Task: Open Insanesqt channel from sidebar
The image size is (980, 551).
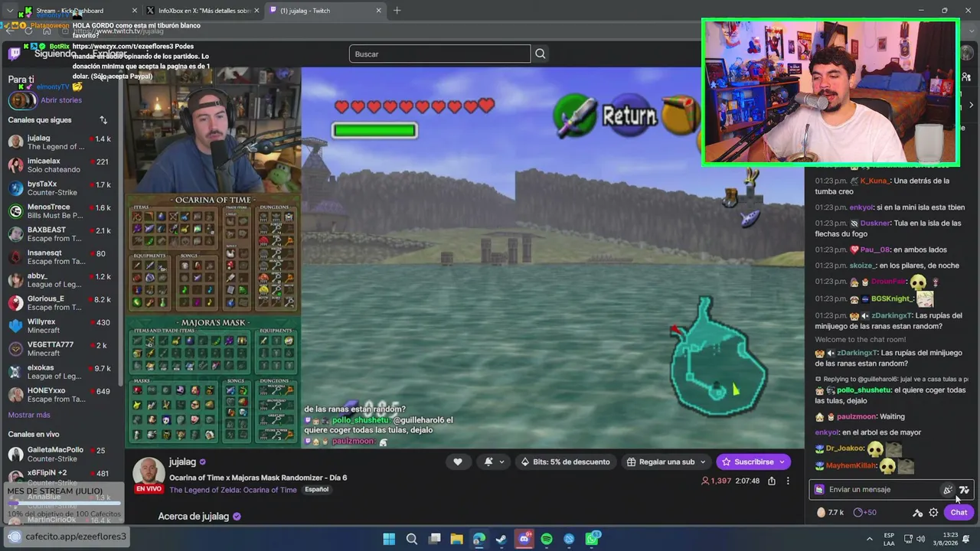Action: click(x=60, y=257)
